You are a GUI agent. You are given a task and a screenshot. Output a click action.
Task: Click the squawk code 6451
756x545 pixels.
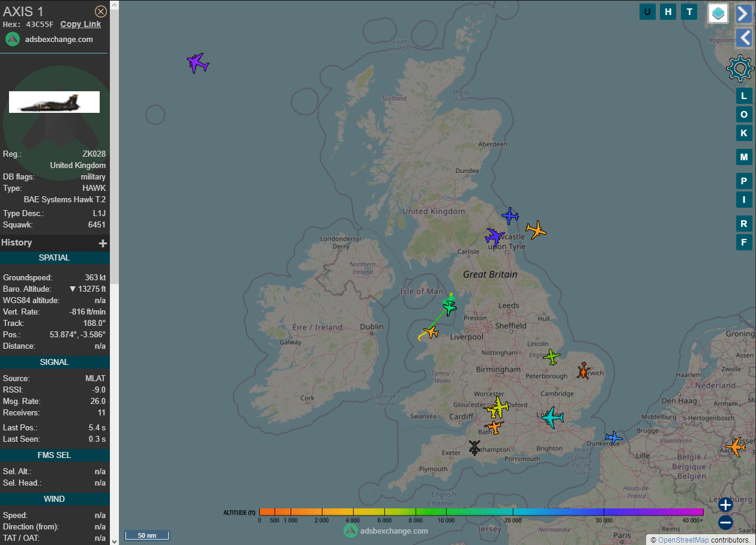[x=97, y=225]
